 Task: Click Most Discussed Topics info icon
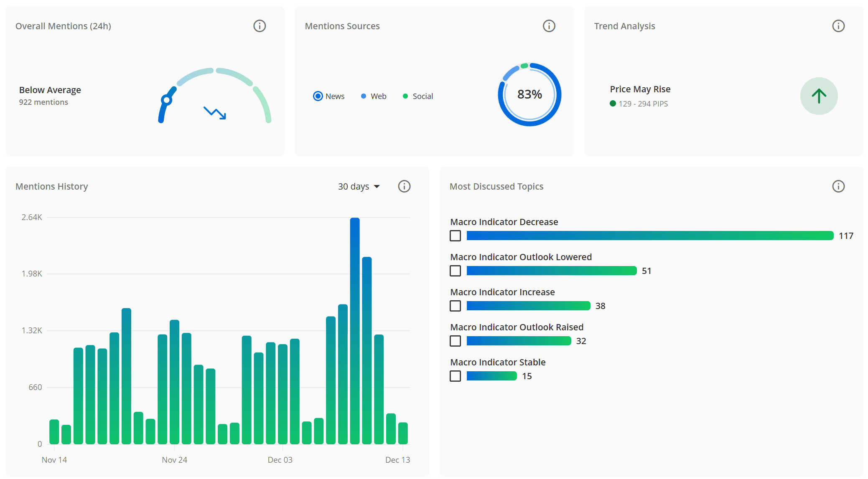838,186
